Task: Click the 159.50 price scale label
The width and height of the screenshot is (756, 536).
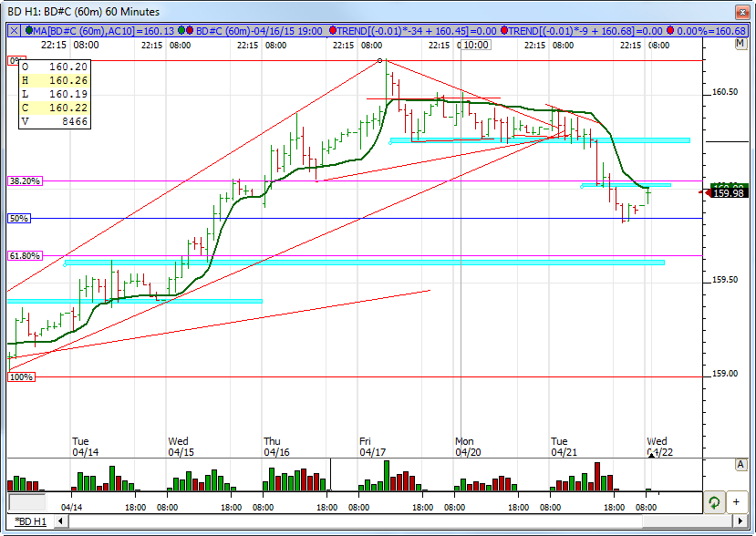Action: [x=725, y=280]
